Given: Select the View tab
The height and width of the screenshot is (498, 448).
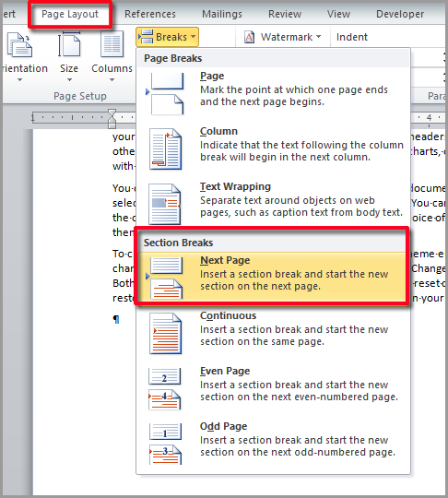Looking at the screenshot, I should pos(338,14).
